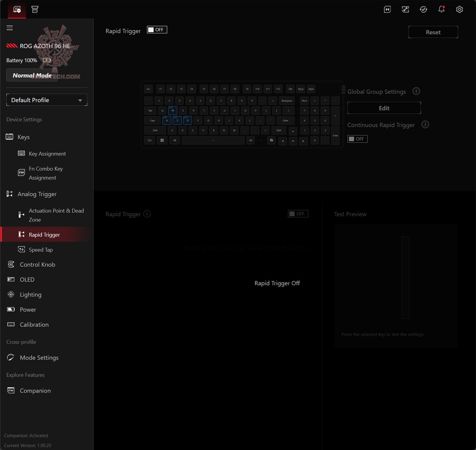
Task: Click the Companion: Activated status text
Action: (x=26, y=435)
